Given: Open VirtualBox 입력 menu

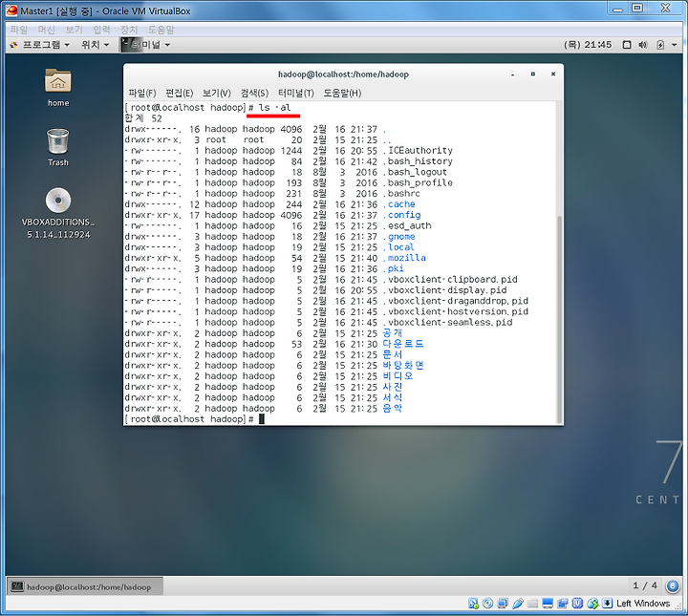Looking at the screenshot, I should [x=101, y=30].
